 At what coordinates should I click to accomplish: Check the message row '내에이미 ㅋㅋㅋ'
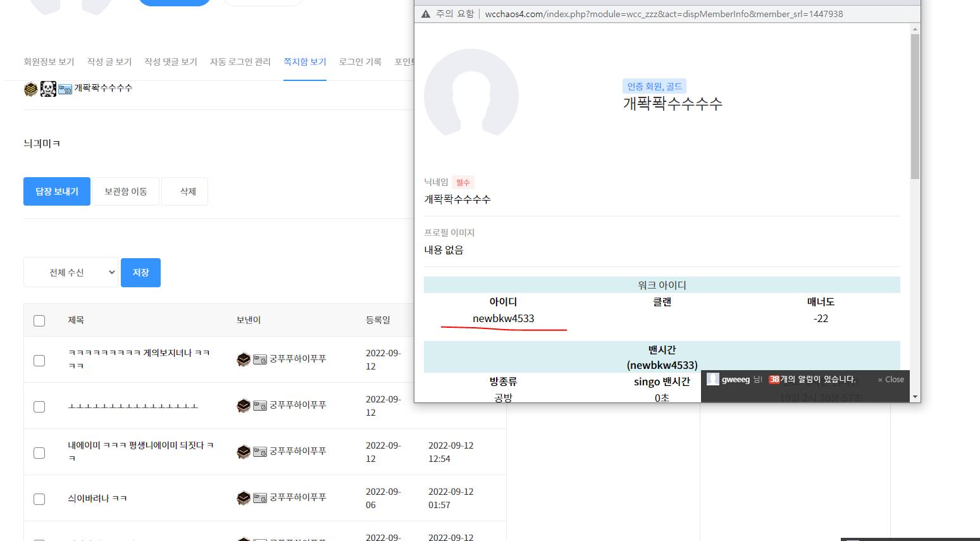pyautogui.click(x=39, y=453)
